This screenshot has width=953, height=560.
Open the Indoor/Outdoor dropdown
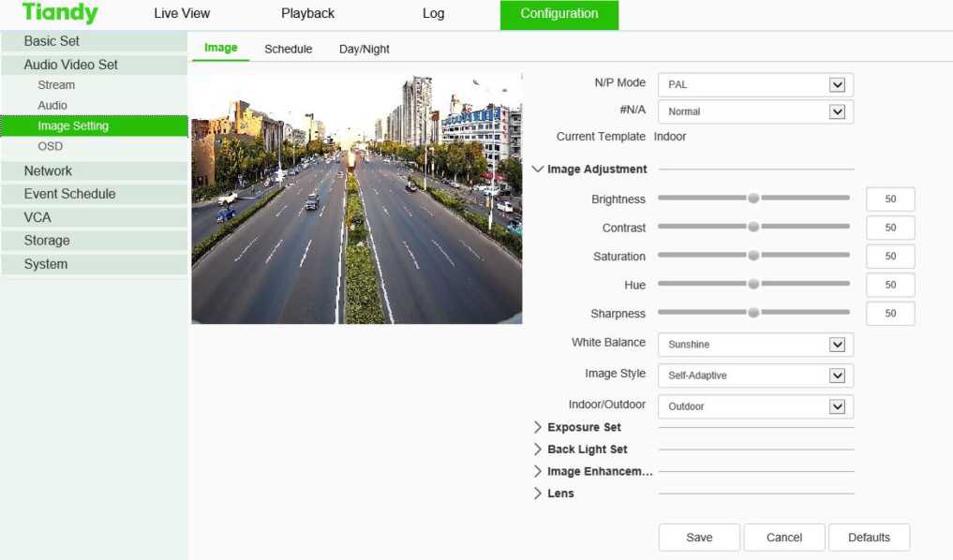pyautogui.click(x=754, y=406)
